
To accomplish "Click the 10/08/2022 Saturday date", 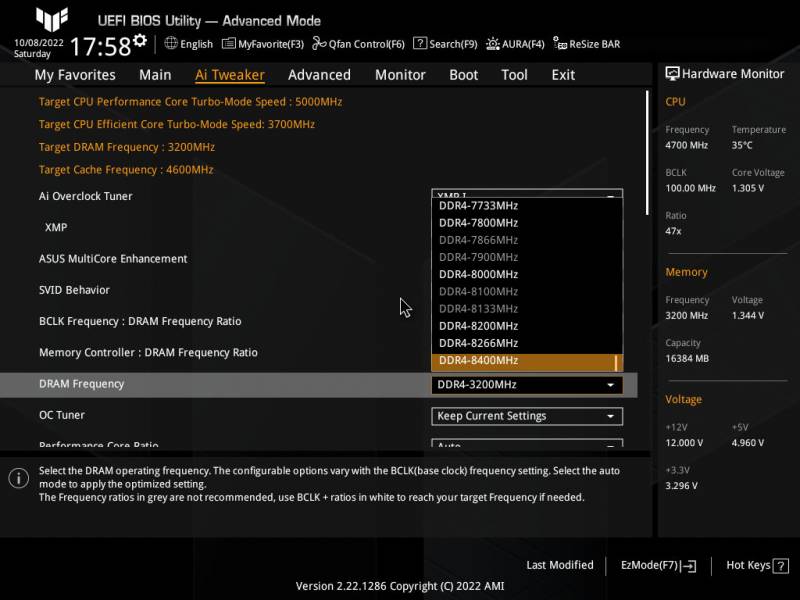I will (38, 48).
